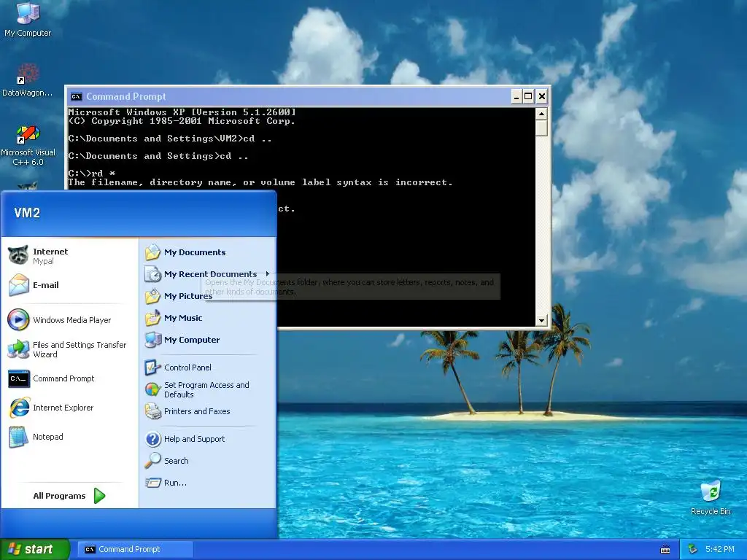Click scroll-down arrow in Command Prompt

(x=541, y=321)
